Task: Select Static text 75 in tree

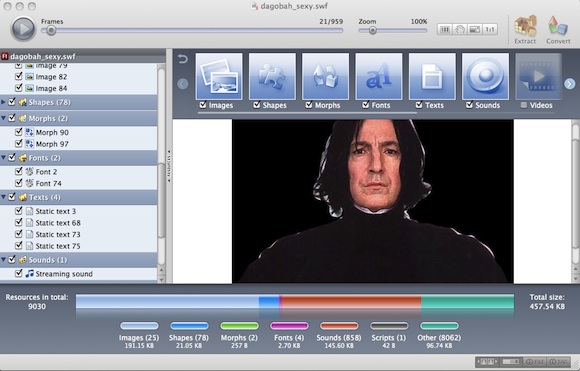Action: point(78,246)
